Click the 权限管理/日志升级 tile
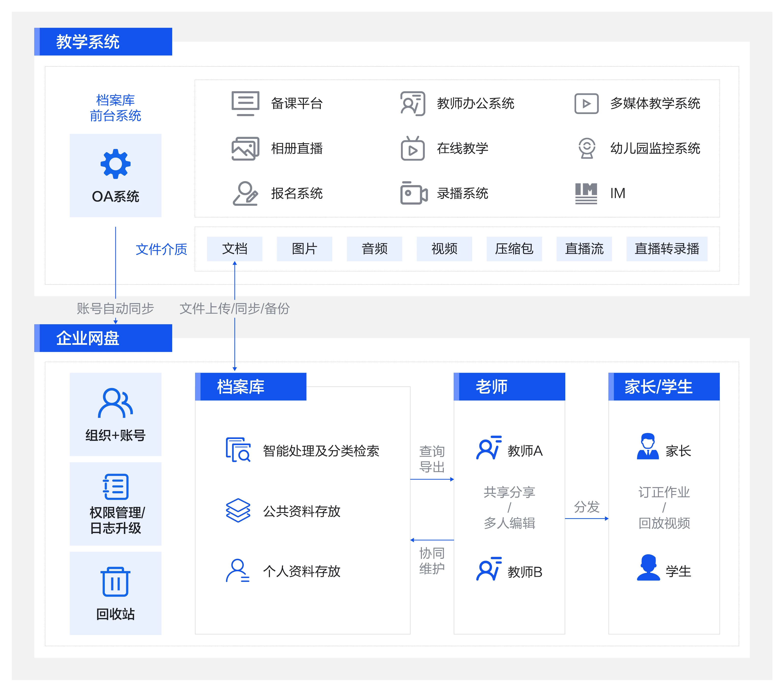Screen dimensions: 784x692 click(x=115, y=504)
